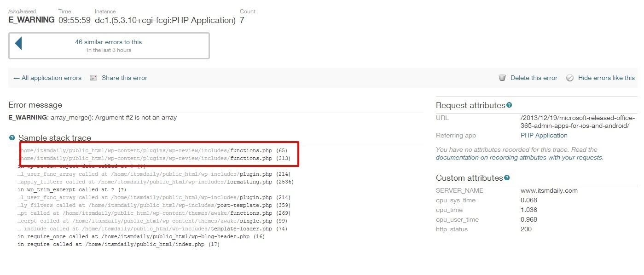Image resolution: width=644 pixels, height=275 pixels.
Task: Go back to All application errors
Action: pyautogui.click(x=47, y=78)
